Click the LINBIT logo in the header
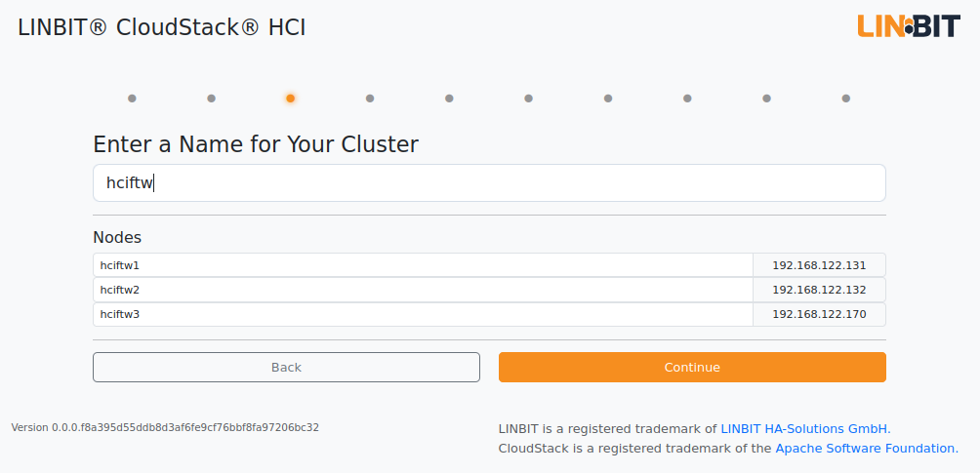 click(908, 27)
